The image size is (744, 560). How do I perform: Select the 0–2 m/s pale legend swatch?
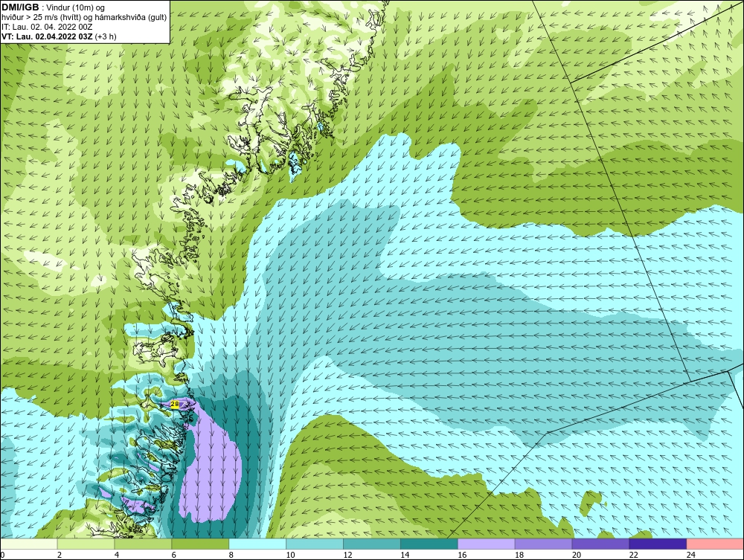pyautogui.click(x=29, y=544)
